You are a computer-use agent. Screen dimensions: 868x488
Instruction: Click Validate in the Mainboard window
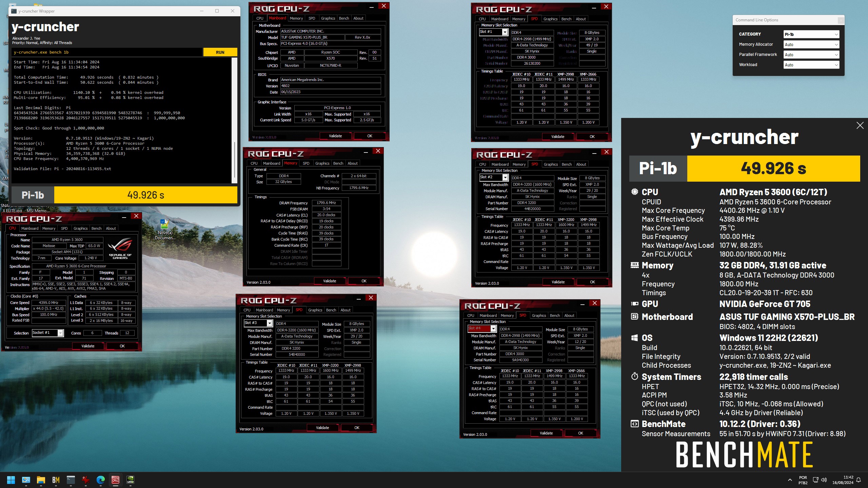click(335, 136)
